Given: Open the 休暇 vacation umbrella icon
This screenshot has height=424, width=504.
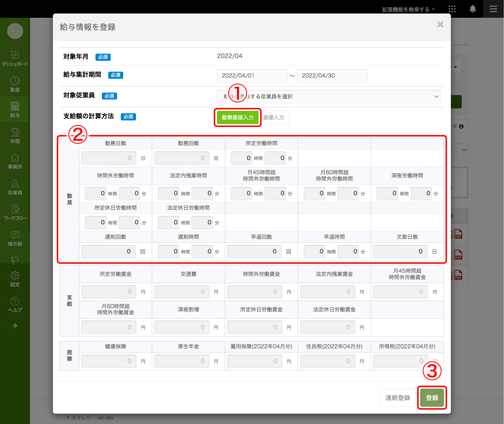Looking at the screenshot, I should [15, 132].
